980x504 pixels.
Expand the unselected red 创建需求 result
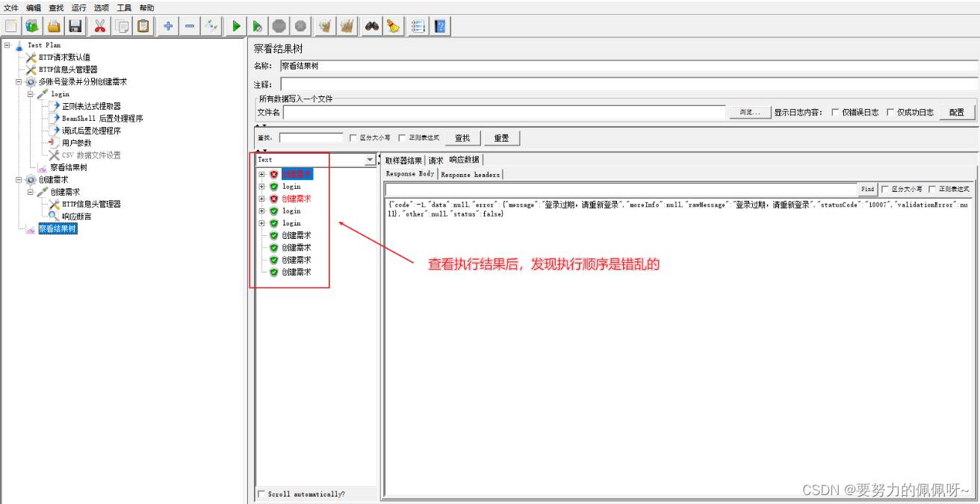(261, 199)
